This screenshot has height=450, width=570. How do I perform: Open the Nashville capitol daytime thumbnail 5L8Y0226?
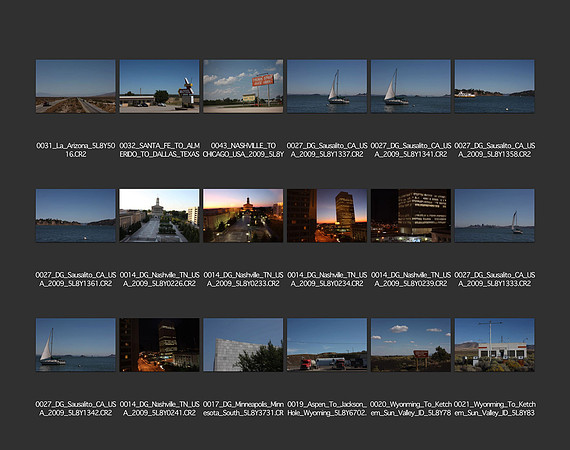pyautogui.click(x=159, y=216)
